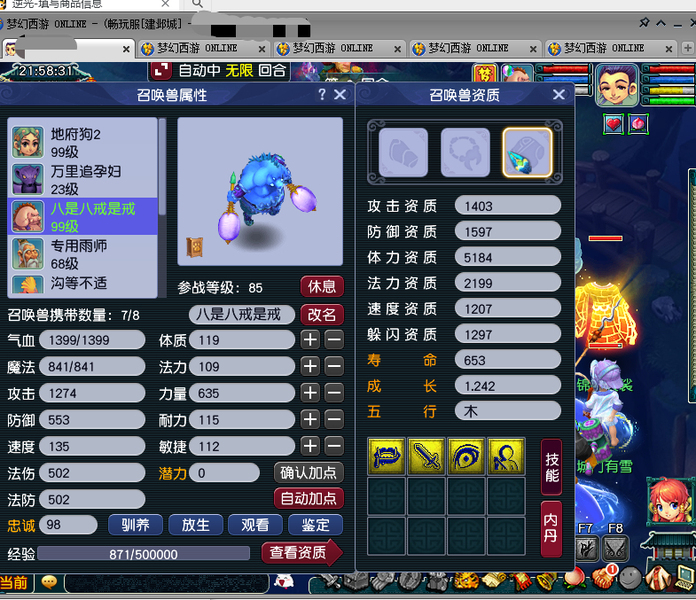The image size is (696, 600).
Task: Switch to the fifth 梦幻西游 ONLINE tab
Action: (610, 48)
